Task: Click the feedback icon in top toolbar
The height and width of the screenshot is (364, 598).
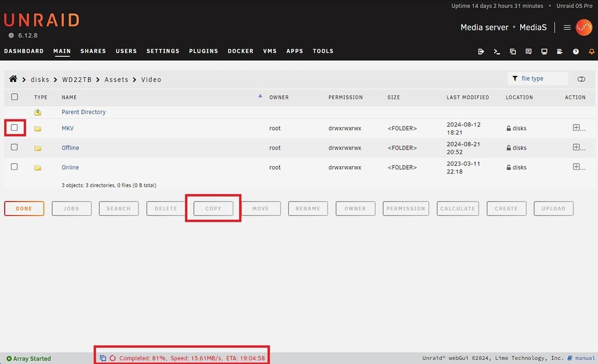Action: [x=528, y=51]
